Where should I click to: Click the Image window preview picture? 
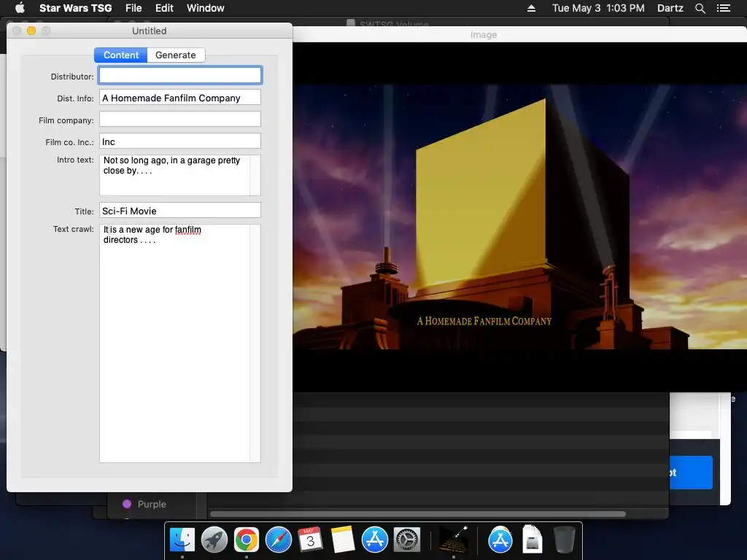pyautogui.click(x=519, y=217)
